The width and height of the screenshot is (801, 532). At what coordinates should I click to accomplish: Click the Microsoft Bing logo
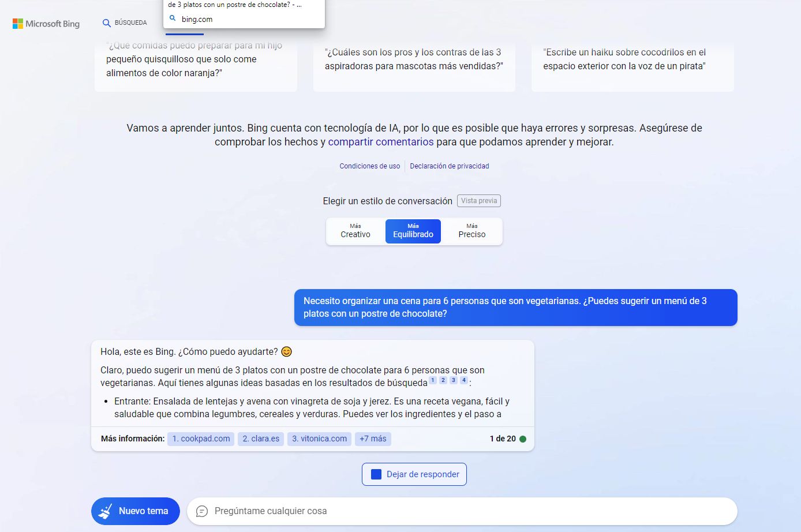[46, 24]
